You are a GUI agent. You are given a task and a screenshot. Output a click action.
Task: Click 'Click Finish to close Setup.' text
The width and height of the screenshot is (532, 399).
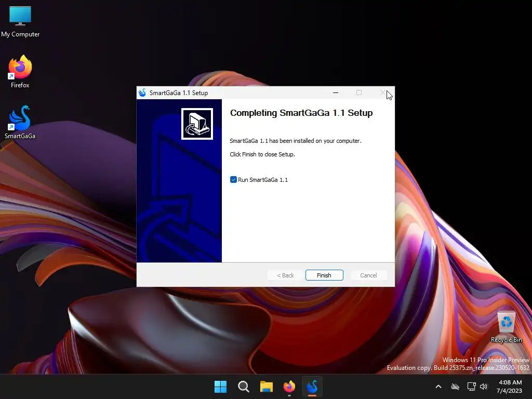262,154
